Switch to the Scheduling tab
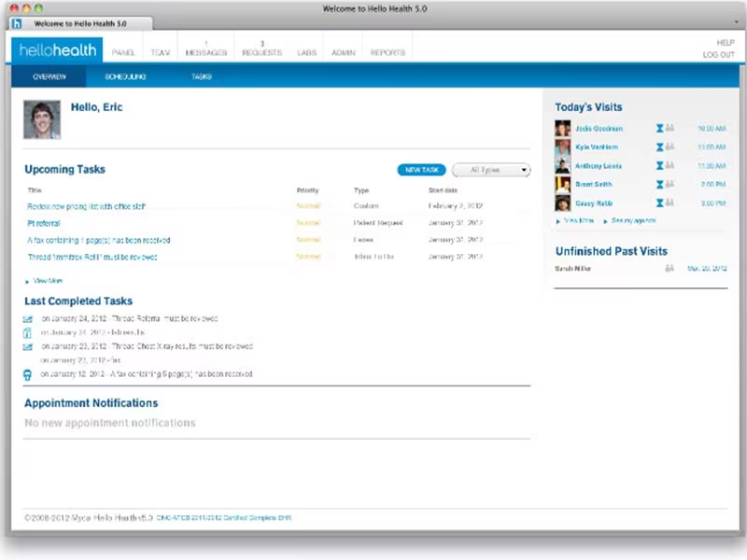The width and height of the screenshot is (747, 560). 125,77
